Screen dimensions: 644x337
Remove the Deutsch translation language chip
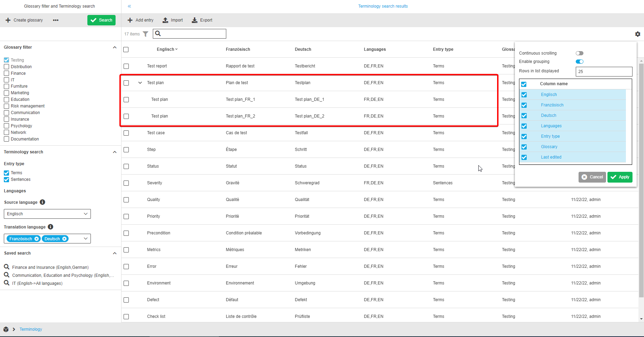pos(65,239)
